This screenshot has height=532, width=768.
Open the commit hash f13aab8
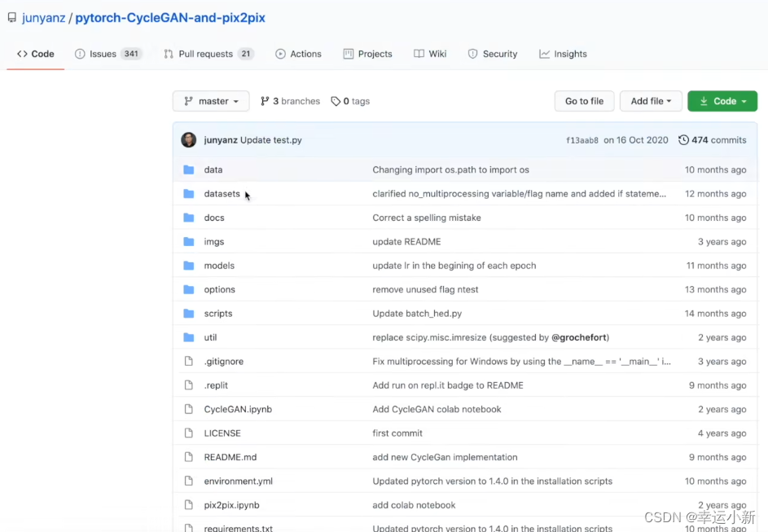[x=582, y=140]
